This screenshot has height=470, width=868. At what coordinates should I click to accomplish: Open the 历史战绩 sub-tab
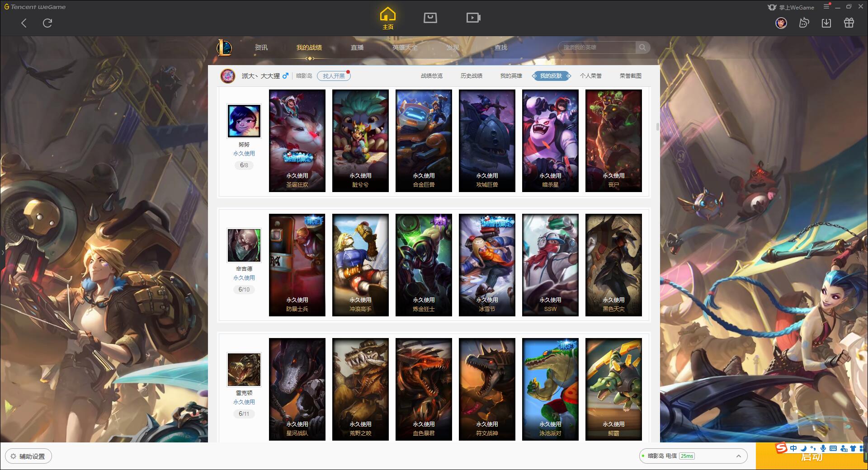472,76
